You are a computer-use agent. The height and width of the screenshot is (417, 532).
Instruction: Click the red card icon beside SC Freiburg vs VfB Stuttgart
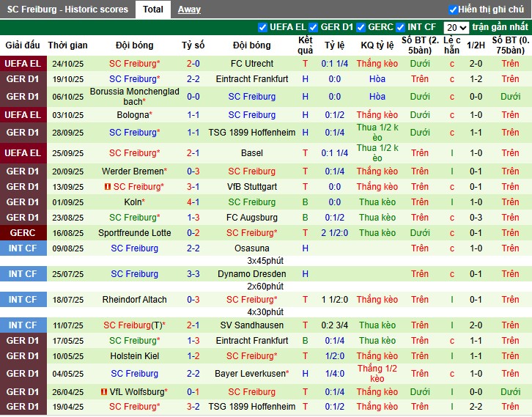pyautogui.click(x=108, y=187)
